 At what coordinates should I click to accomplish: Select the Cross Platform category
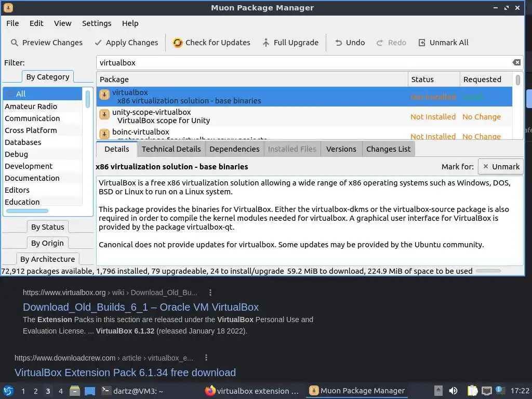click(43, 130)
